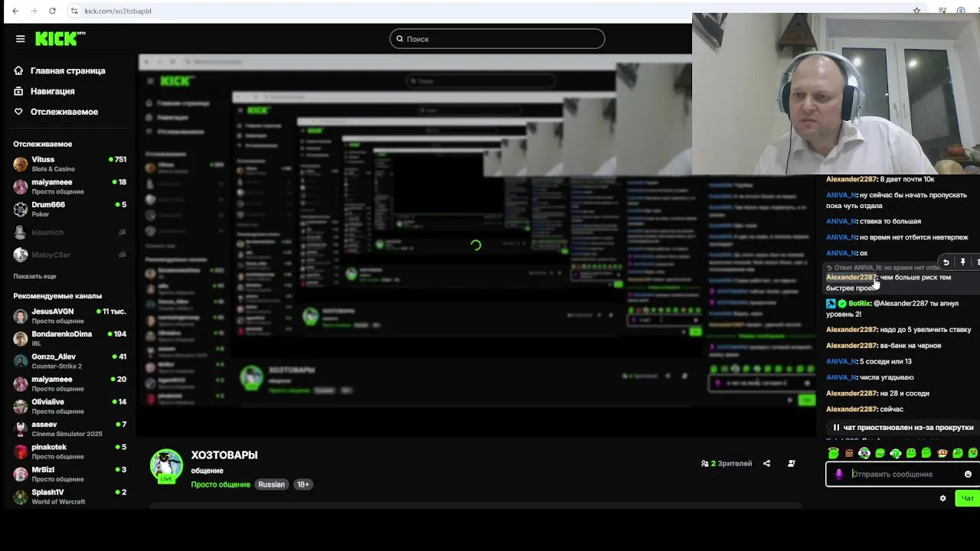Screen dimensions: 980x551
Task: Open the emoji picker smiley icon
Action: (x=968, y=474)
